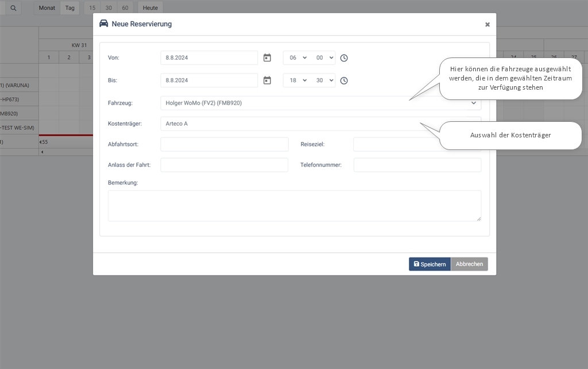
Task: Expand the end hour dropdown showing 18
Action: click(x=296, y=80)
